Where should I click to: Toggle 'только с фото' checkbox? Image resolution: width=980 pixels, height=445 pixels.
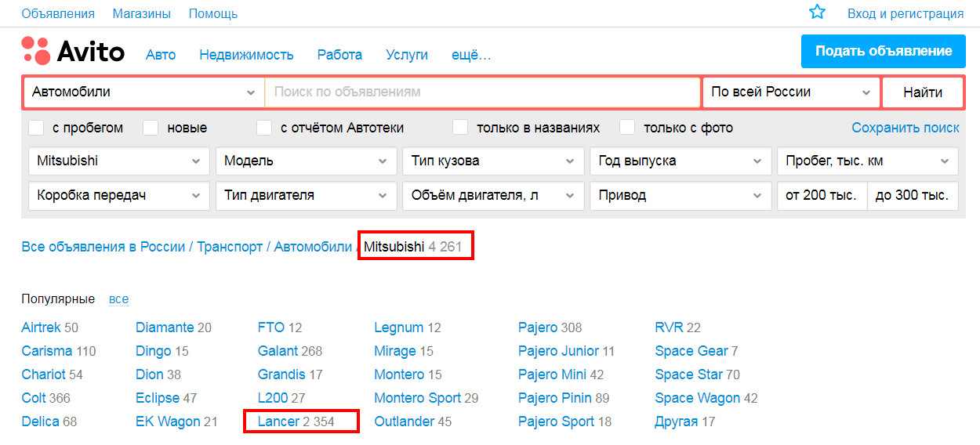coord(627,128)
